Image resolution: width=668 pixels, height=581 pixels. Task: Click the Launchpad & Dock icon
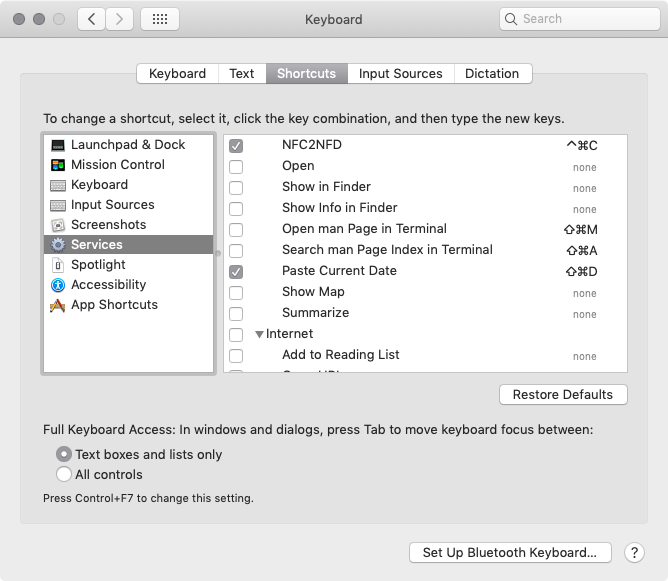[x=58, y=145]
